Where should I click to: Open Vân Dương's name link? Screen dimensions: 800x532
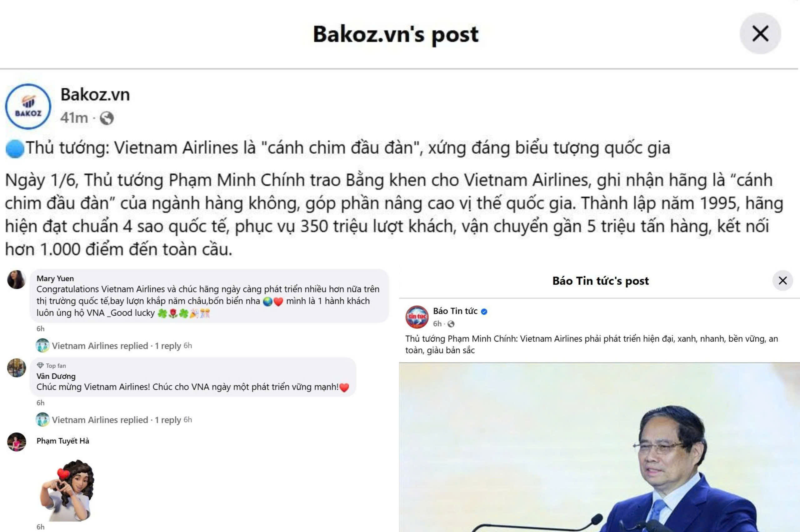(x=56, y=376)
